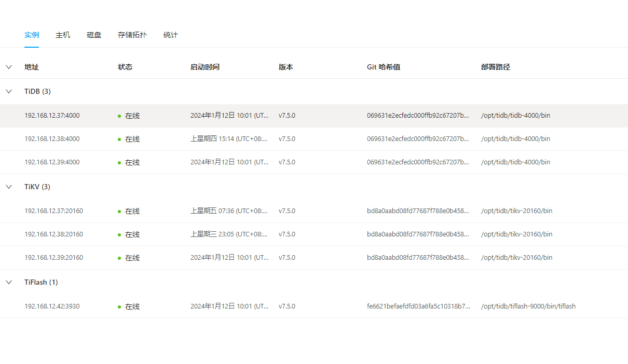Click 在线 status of 192.168.12.38:20160
The width and height of the screenshot is (628, 364).
click(x=129, y=234)
